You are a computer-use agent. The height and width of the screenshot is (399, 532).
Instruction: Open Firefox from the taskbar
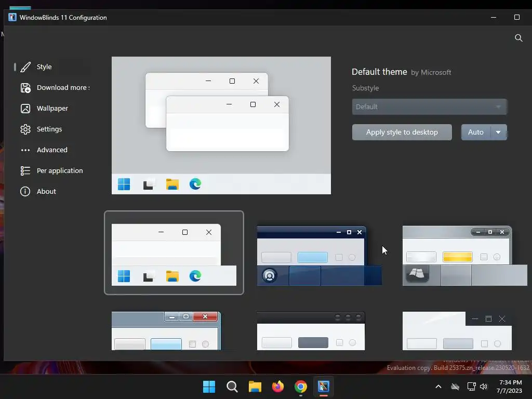[278, 387]
